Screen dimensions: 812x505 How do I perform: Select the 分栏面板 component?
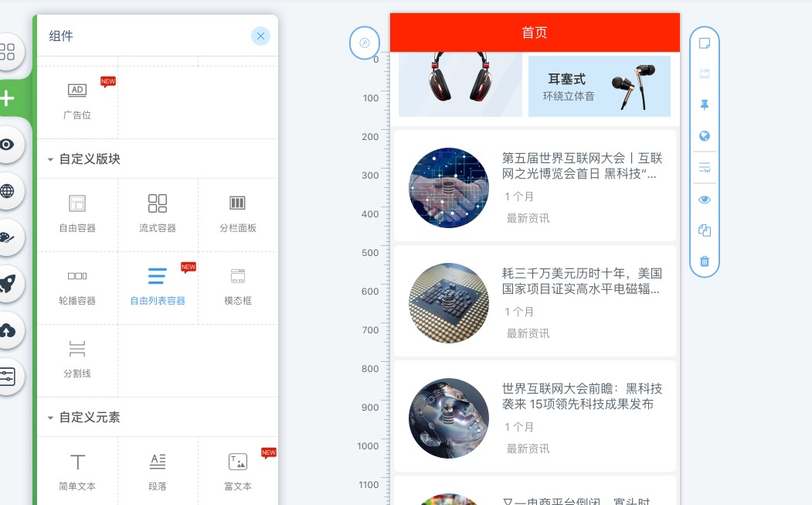click(x=238, y=213)
